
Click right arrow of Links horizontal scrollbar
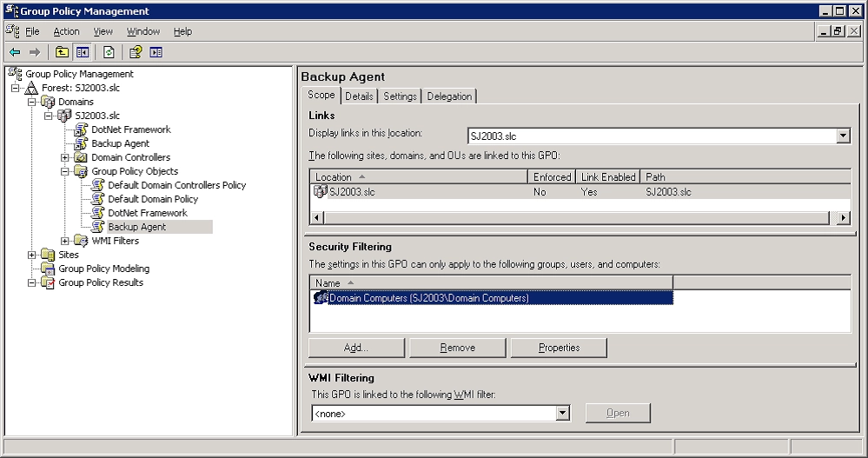tap(843, 217)
